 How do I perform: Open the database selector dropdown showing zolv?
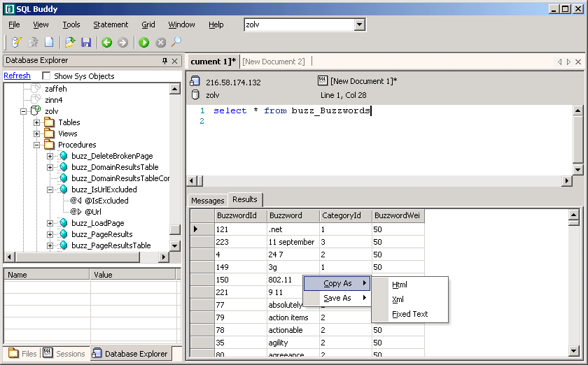[360, 24]
